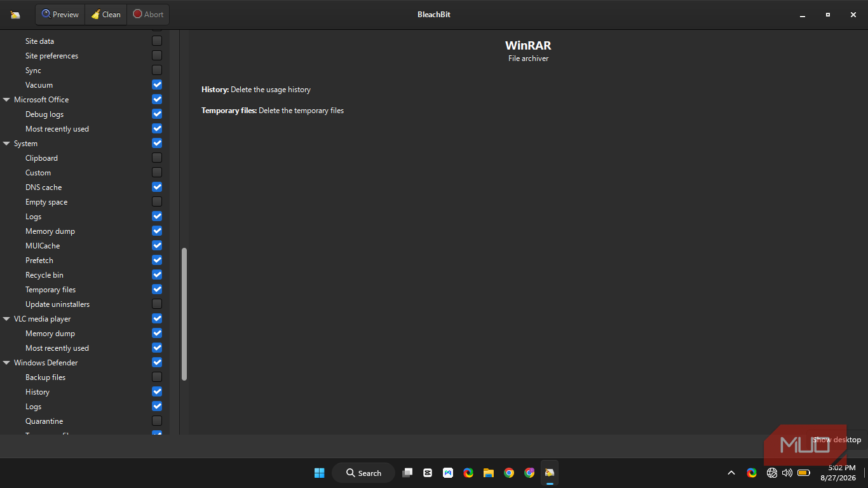Uncheck the System group checkbox
The height and width of the screenshot is (488, 868).
point(157,143)
